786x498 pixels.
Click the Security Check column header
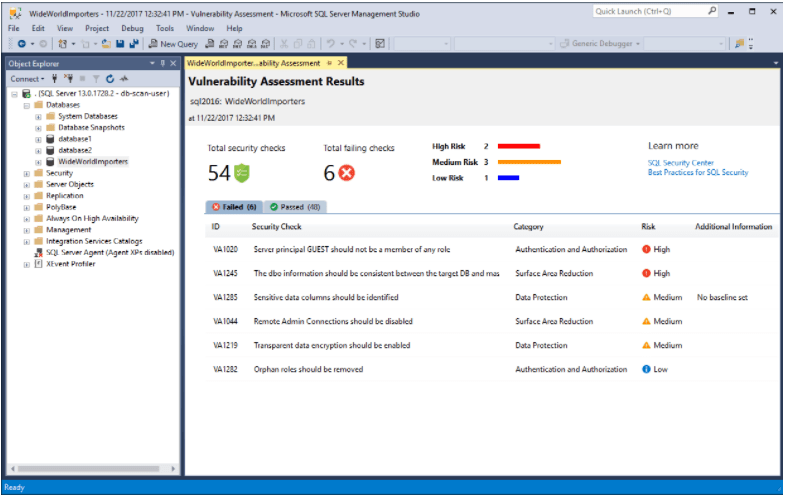(276, 227)
